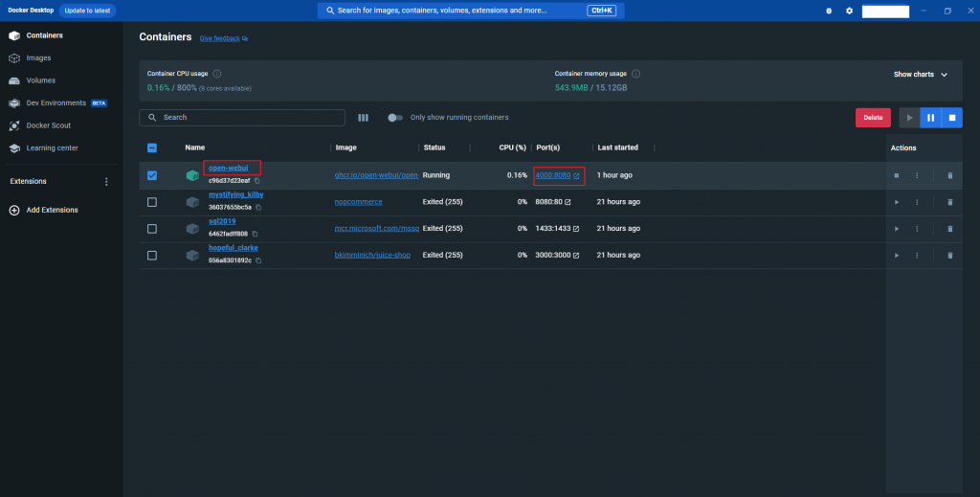Open port 8080:80 link
This screenshot has height=497, width=980.
coord(553,202)
